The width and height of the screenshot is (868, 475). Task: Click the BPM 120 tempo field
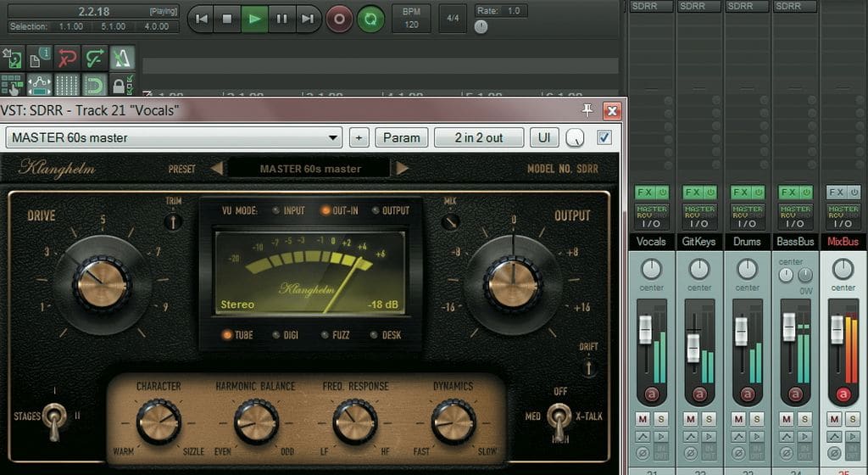[411, 19]
